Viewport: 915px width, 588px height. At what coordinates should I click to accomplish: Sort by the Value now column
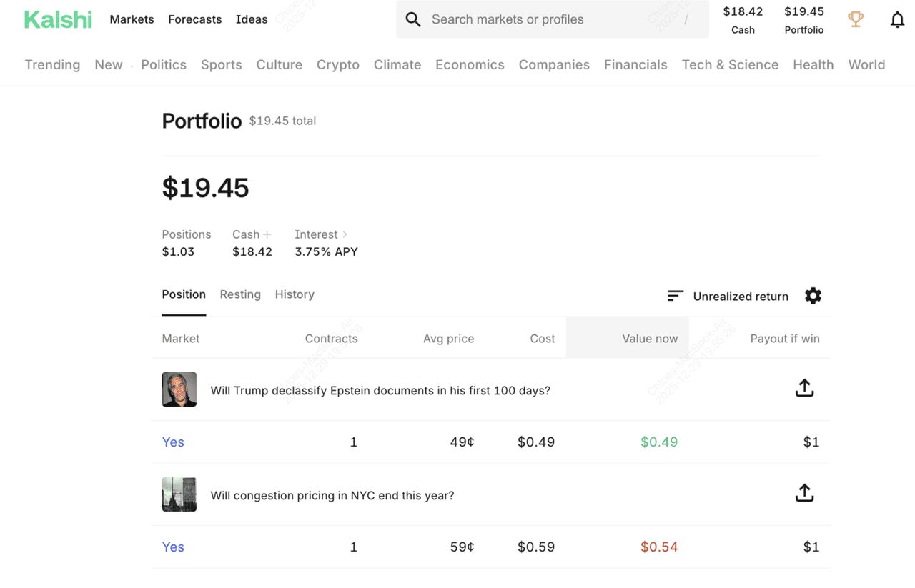coord(649,339)
